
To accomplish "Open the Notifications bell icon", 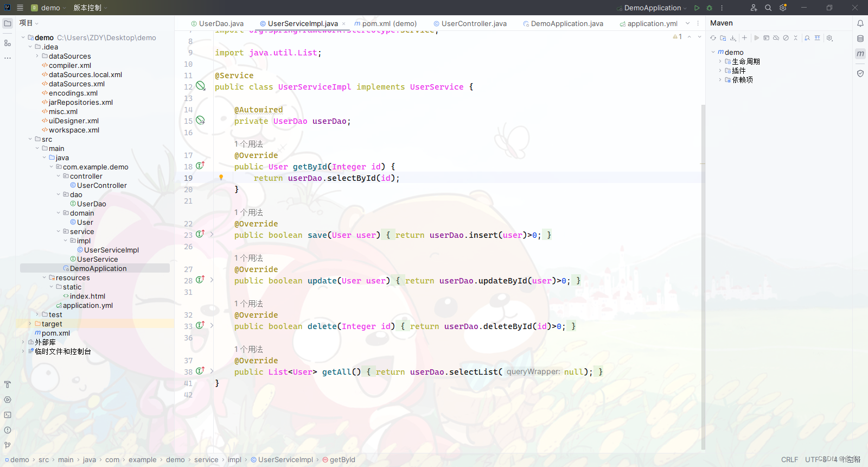I will pos(860,23).
